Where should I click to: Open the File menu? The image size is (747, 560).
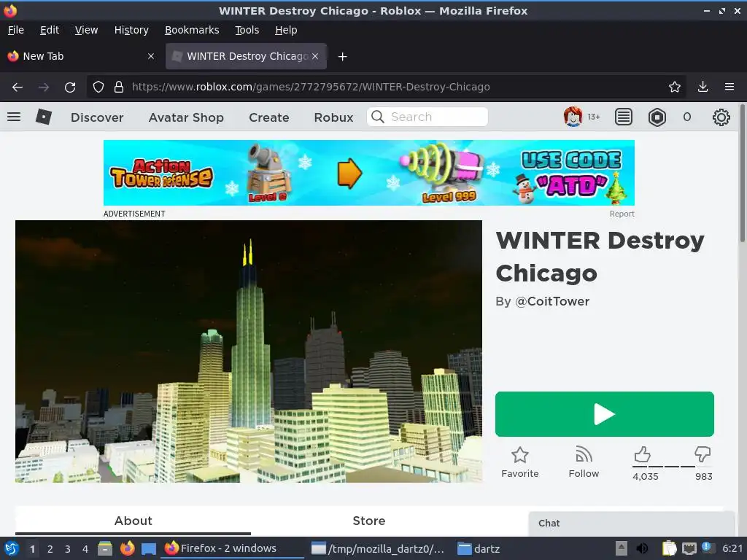(x=16, y=30)
